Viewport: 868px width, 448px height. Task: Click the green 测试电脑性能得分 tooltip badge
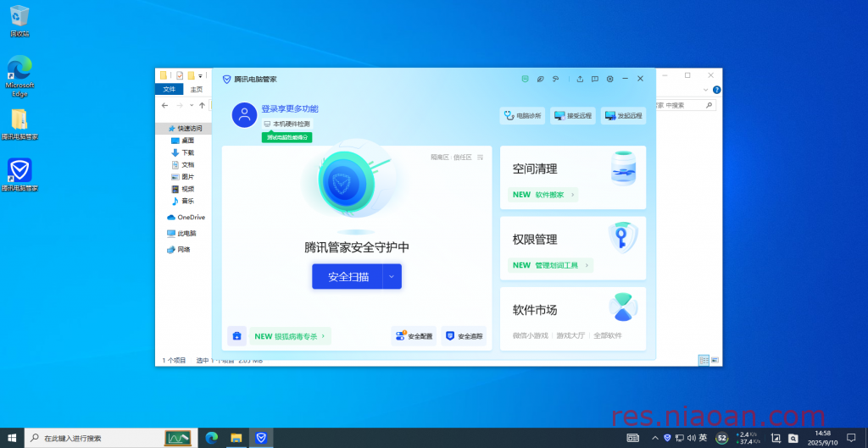(x=287, y=137)
